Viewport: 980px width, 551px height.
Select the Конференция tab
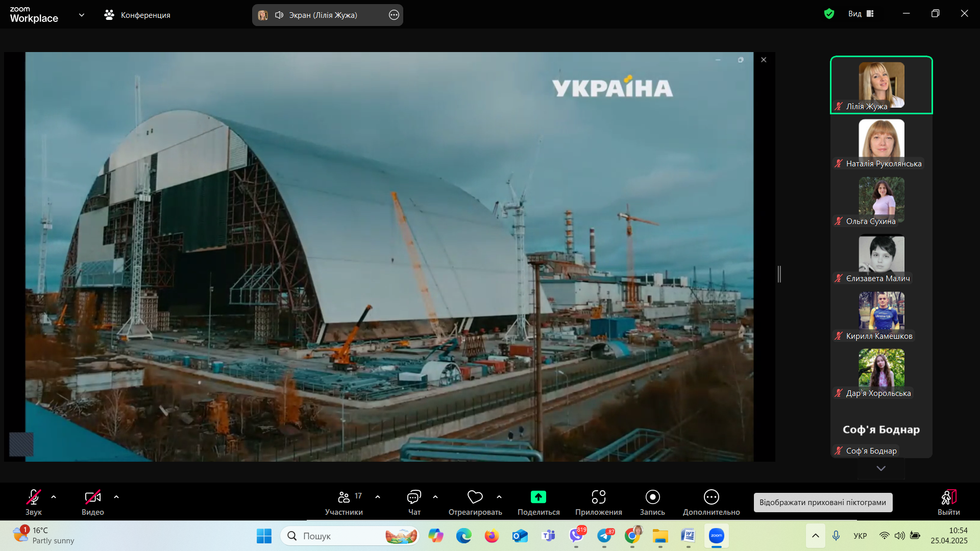coord(137,15)
